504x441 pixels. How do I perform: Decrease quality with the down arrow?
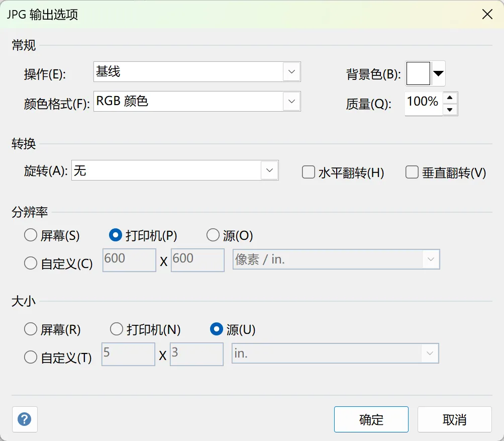[451, 109]
